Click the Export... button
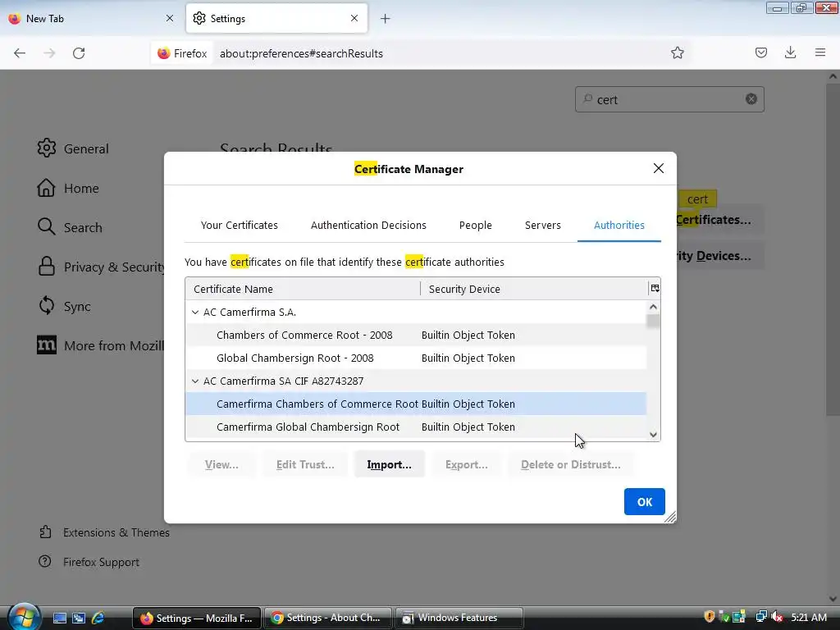 (x=466, y=464)
